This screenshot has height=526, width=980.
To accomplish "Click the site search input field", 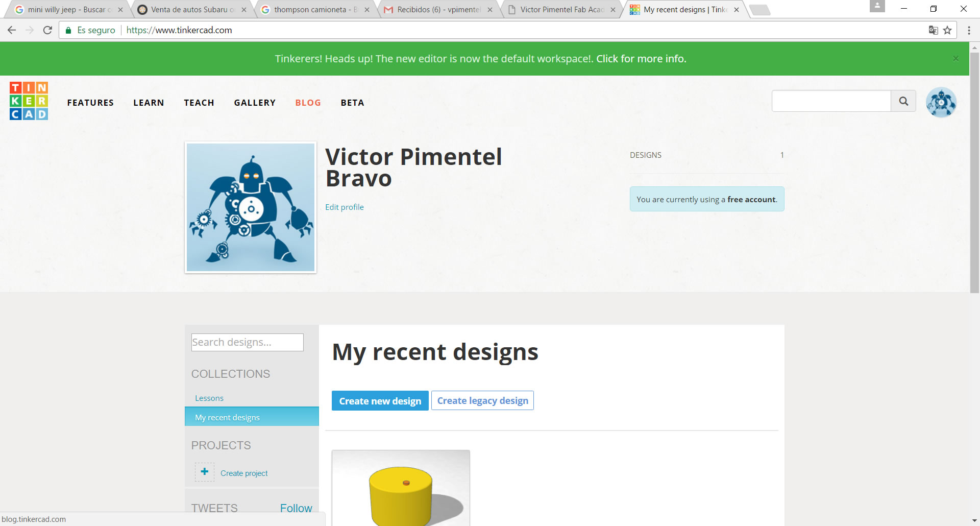I will 831,101.
